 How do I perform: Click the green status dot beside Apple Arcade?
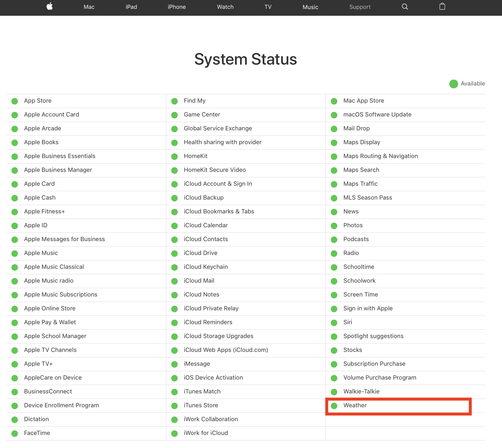15,129
